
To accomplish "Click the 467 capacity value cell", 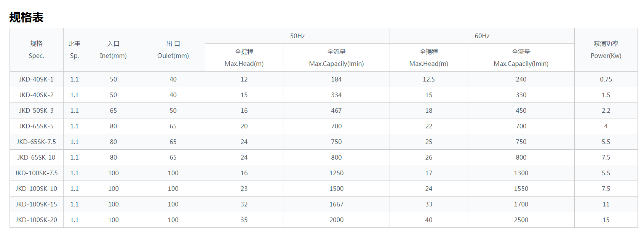I will click(x=336, y=110).
